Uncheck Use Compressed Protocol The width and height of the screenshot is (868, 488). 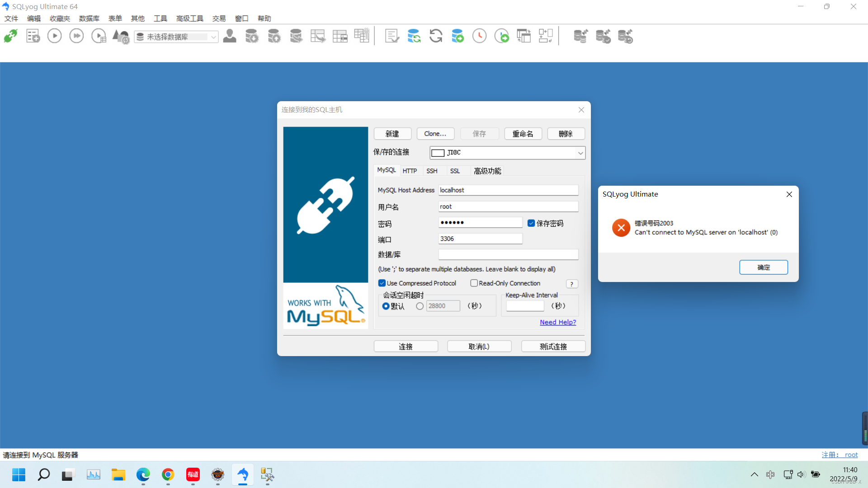[x=382, y=283]
